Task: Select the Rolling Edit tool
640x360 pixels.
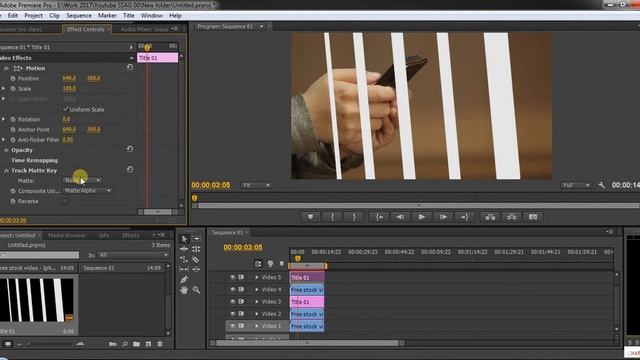Action: coord(196,249)
